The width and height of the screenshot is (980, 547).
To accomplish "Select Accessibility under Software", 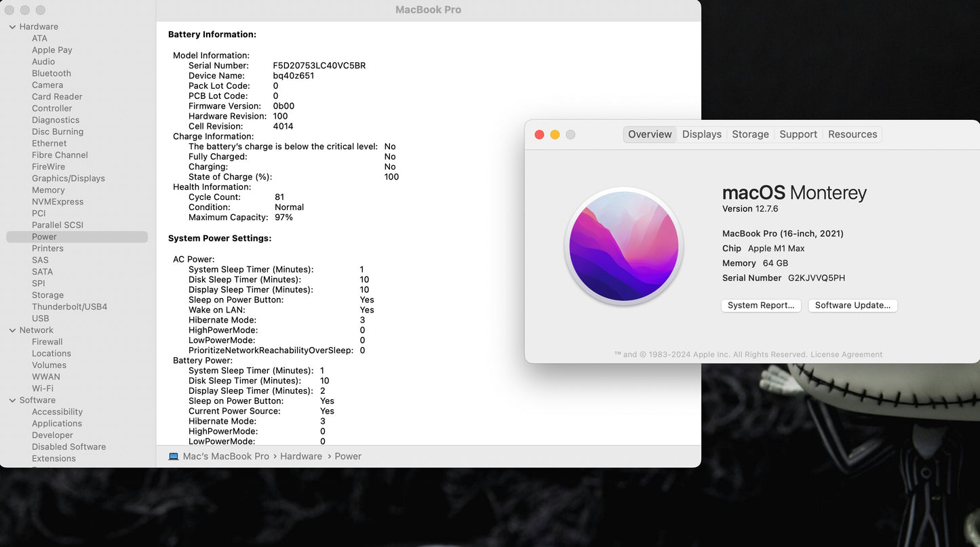I will tap(57, 412).
